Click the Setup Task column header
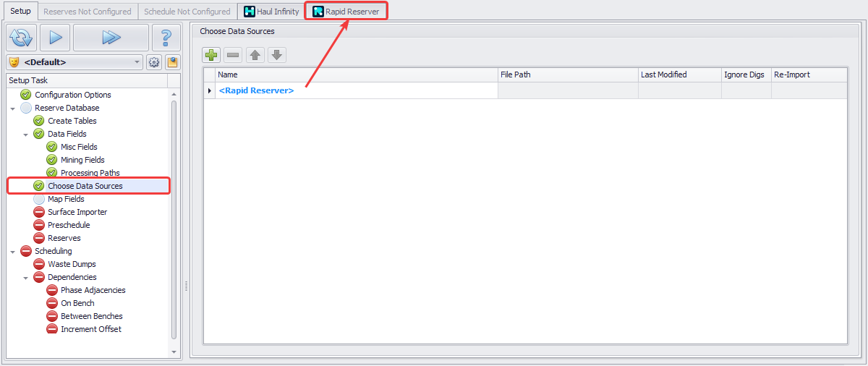Screen dimensions: 868x366 click(x=87, y=80)
